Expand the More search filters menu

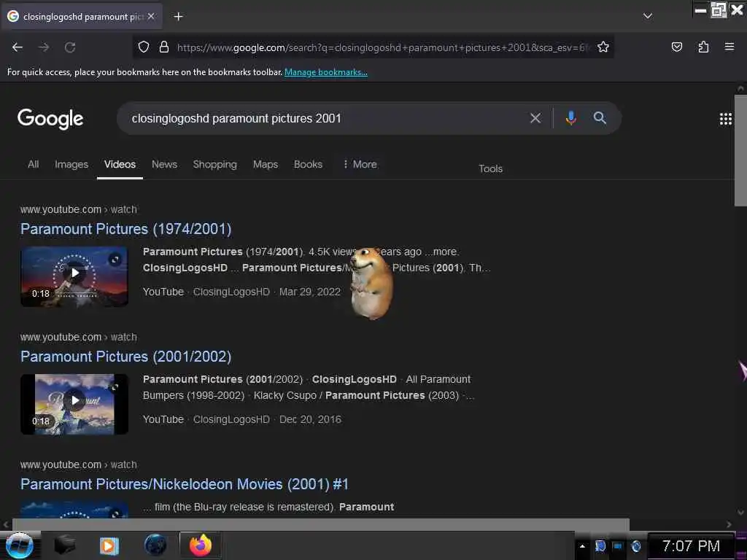pyautogui.click(x=360, y=164)
